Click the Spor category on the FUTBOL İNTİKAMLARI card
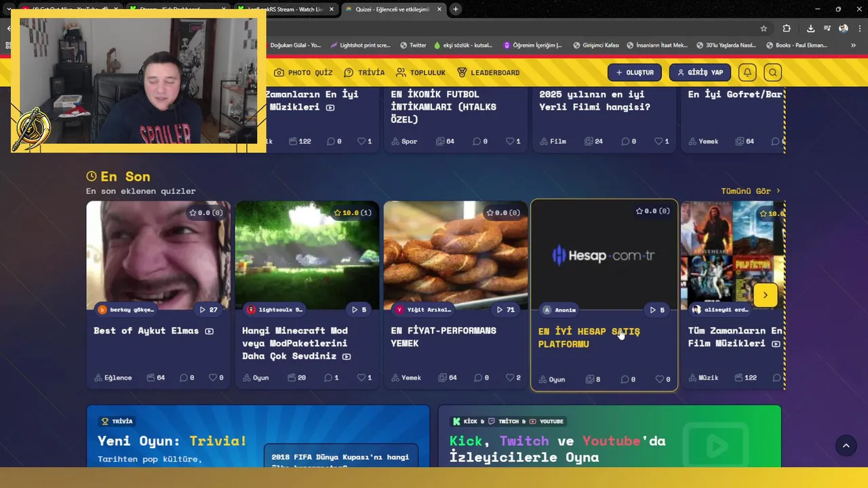Viewport: 868px width, 488px height. coord(404,141)
